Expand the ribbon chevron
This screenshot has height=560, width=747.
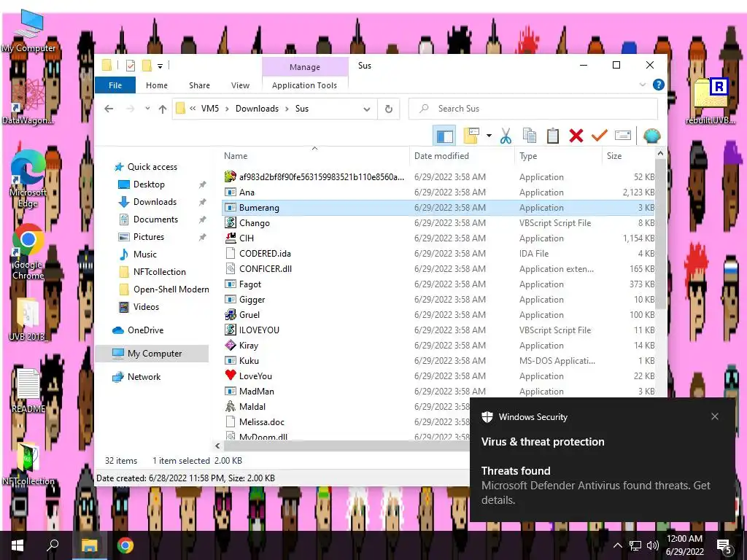(x=642, y=85)
